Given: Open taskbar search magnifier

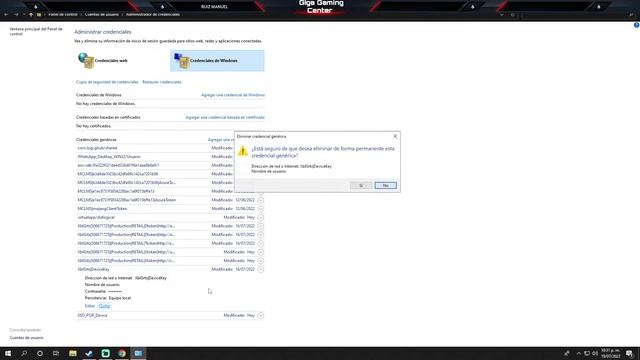Looking at the screenshot, I should (24, 353).
